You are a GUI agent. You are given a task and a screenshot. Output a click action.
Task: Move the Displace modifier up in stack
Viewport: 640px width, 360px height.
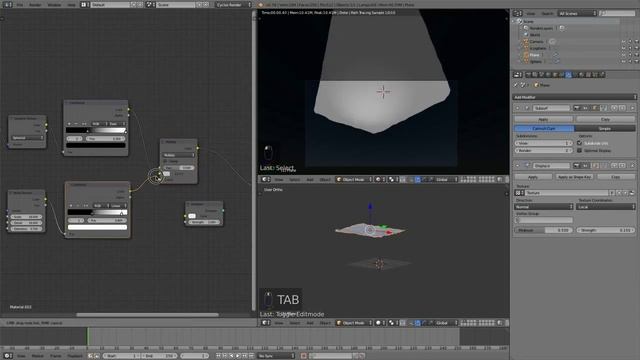tap(614, 166)
